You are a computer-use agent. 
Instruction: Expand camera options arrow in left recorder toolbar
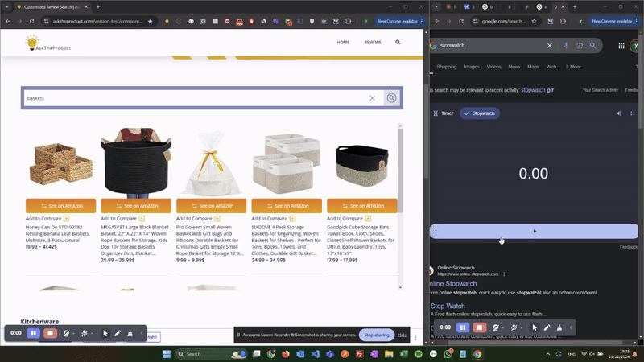tap(73, 334)
